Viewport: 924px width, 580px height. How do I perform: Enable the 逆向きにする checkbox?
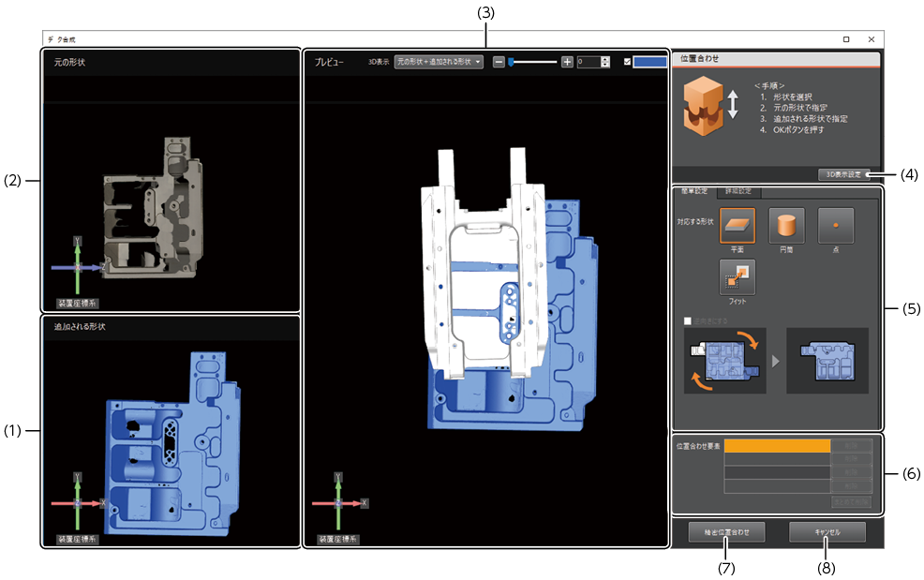(689, 320)
